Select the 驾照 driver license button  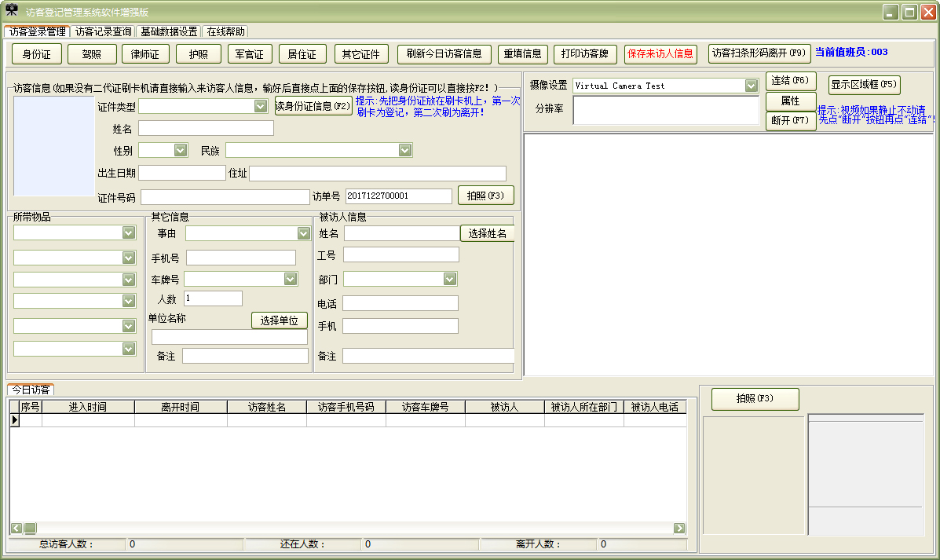pyautogui.click(x=92, y=54)
